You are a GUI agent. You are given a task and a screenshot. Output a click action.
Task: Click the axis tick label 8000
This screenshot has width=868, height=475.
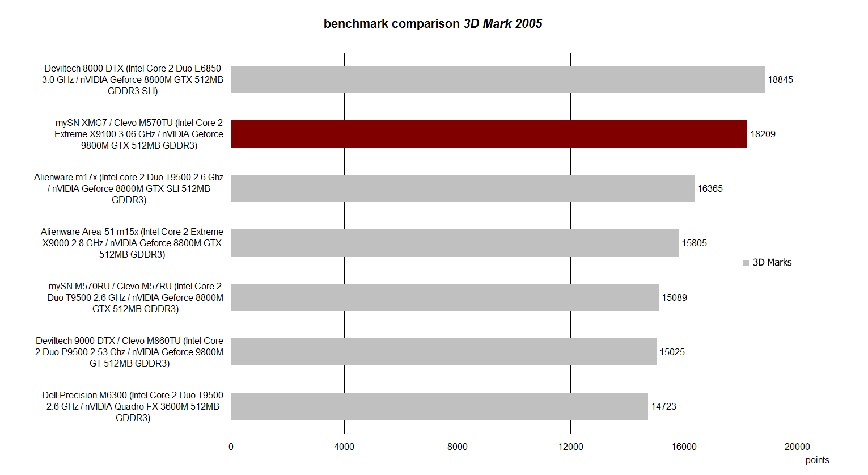click(458, 447)
